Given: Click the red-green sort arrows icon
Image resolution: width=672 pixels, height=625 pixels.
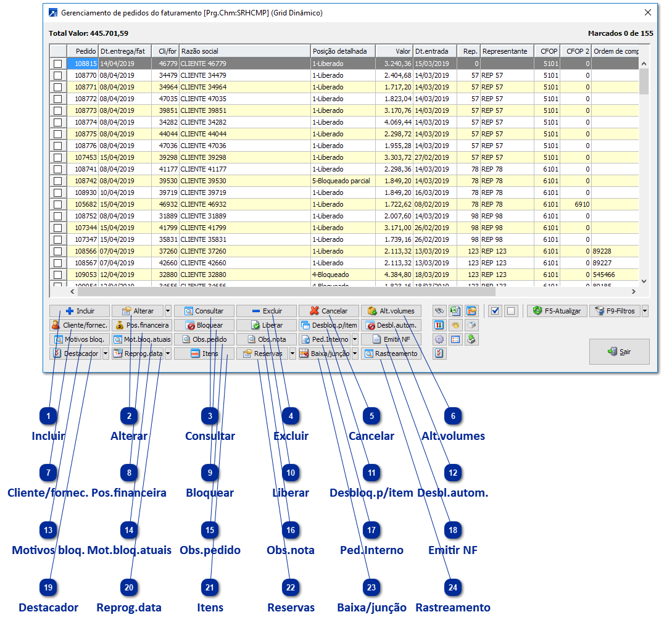Looking at the screenshot, I should point(439,325).
